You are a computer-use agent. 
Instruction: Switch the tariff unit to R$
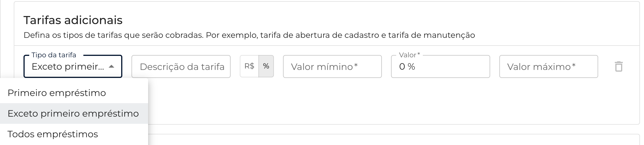coord(249,66)
